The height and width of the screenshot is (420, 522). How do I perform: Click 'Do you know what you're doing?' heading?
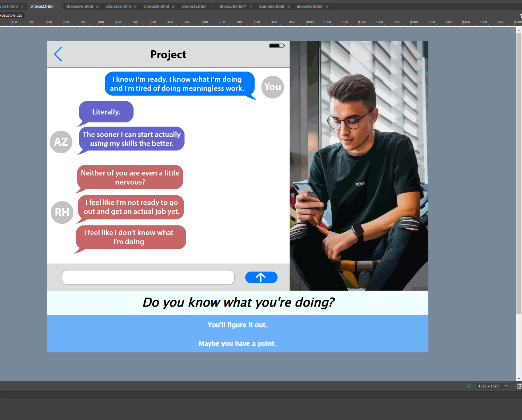coord(238,302)
